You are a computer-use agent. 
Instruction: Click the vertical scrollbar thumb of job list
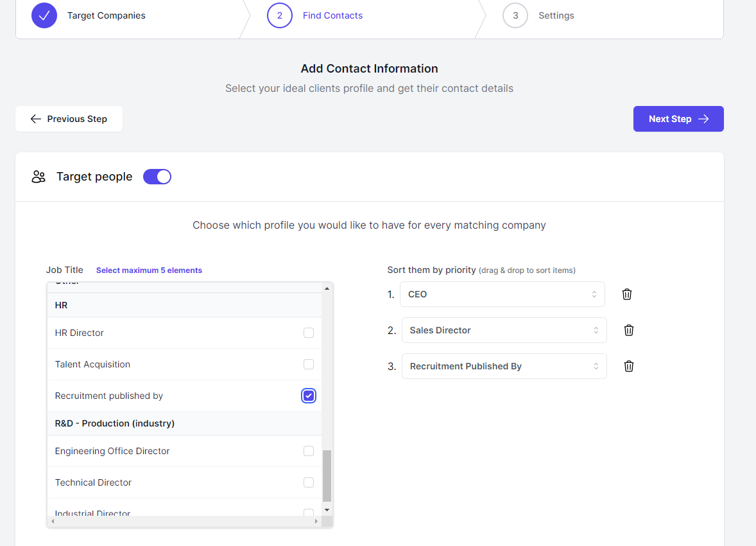click(327, 476)
